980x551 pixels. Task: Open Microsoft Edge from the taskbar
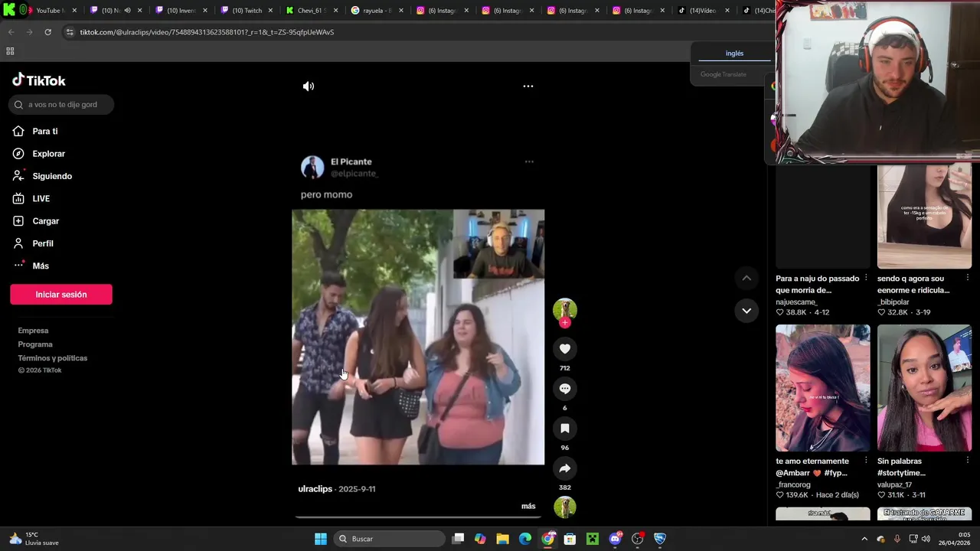click(524, 539)
